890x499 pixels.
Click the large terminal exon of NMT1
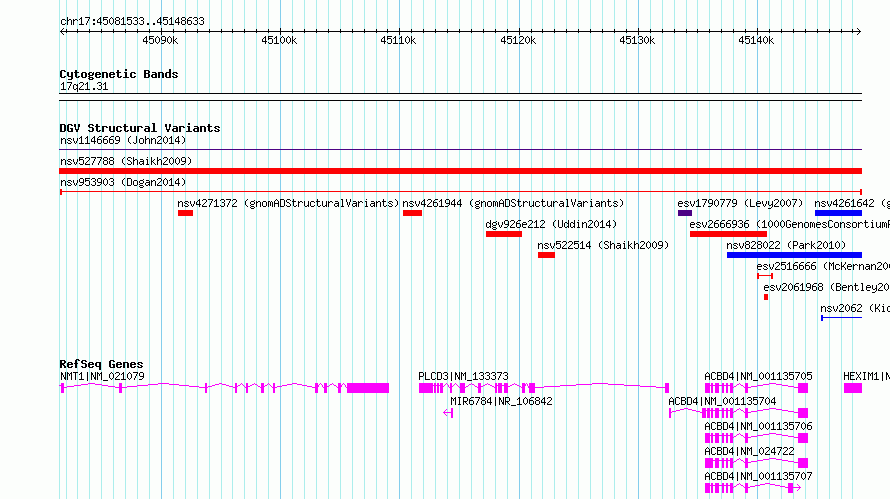point(368,388)
